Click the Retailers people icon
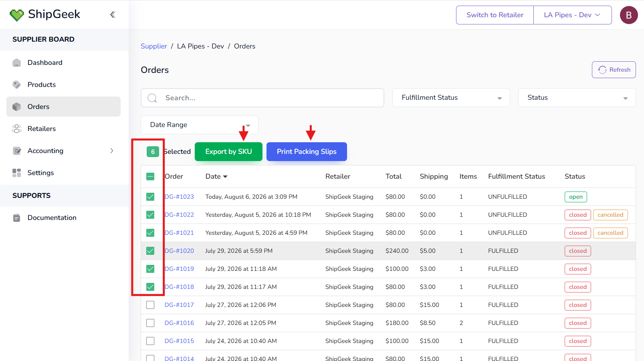The height and width of the screenshot is (361, 644). coord(16,129)
